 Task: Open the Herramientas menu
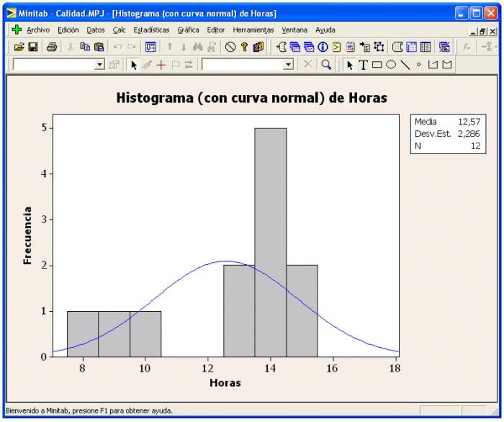click(253, 30)
